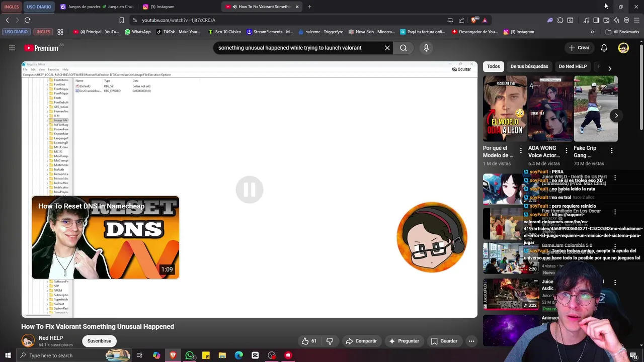The image size is (644, 362).
Task: Click in the YouTube search field
Action: coord(299,48)
